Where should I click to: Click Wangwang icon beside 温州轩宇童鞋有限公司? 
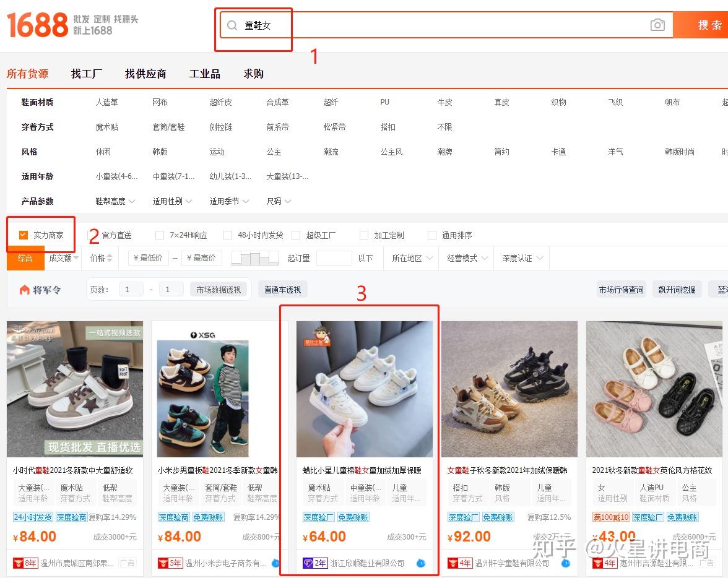[x=566, y=563]
